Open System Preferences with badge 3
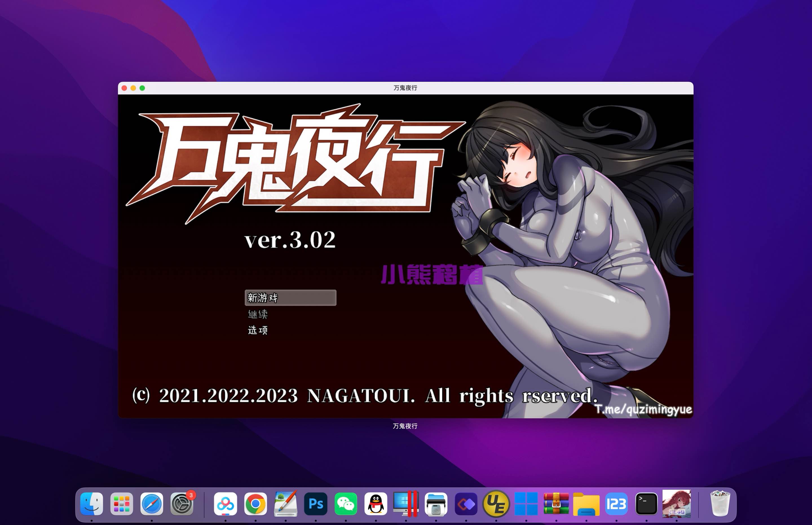The image size is (812, 525). click(182, 504)
